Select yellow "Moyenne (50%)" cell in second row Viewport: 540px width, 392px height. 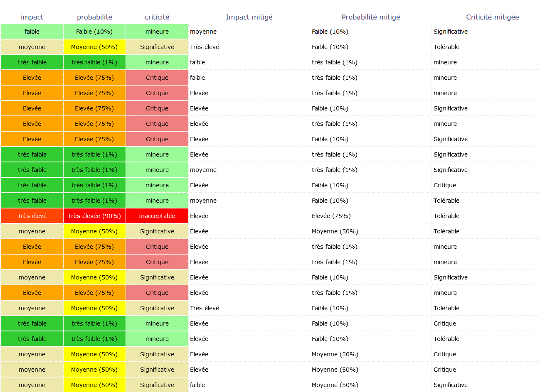pos(94,47)
